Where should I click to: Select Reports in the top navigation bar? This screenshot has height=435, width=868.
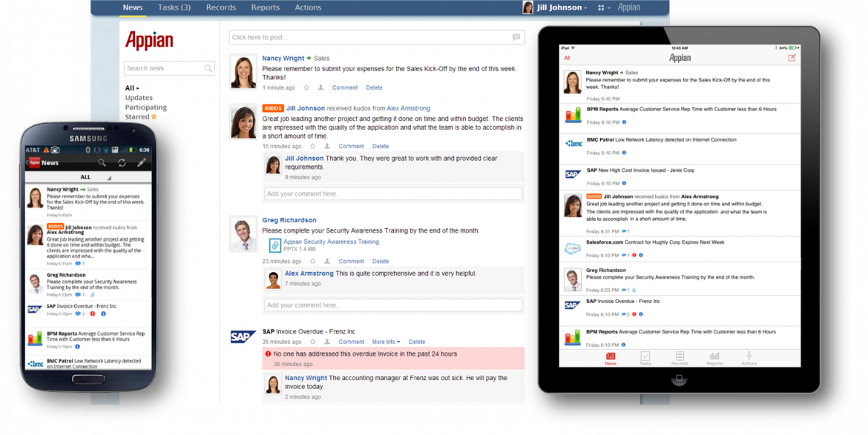265,7
